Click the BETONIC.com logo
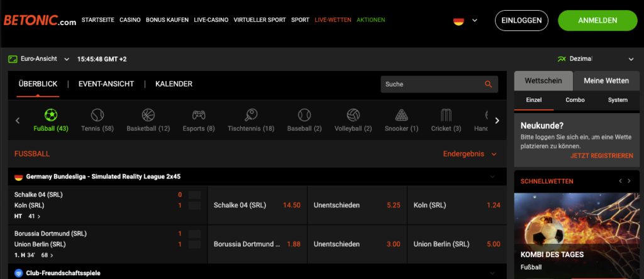This screenshot has width=644, height=279. (x=40, y=21)
